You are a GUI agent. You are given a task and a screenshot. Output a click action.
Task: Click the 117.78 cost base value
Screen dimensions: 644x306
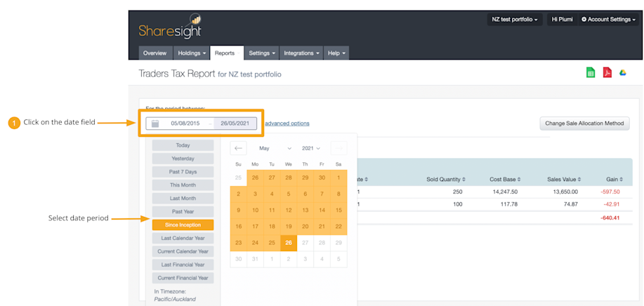tap(510, 204)
